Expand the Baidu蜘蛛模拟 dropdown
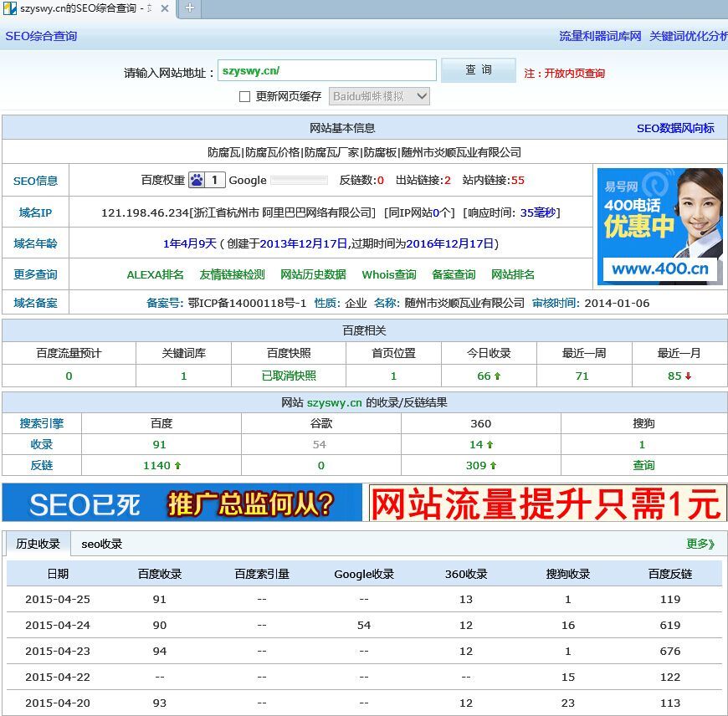This screenshot has height=716, width=728. tap(379, 96)
